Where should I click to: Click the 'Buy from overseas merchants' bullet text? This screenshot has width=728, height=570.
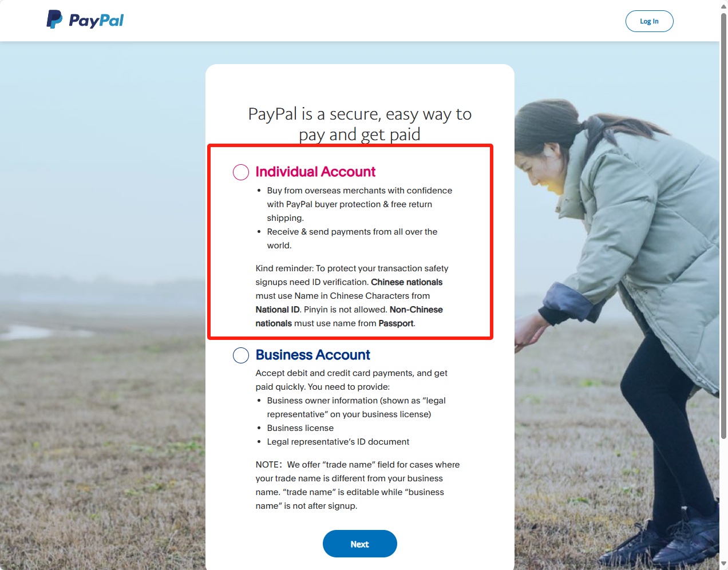coord(359,204)
